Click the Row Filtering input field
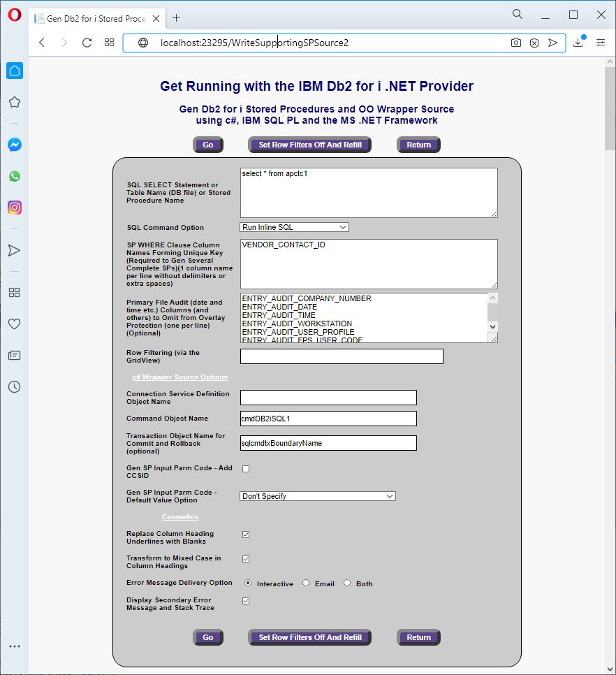This screenshot has height=675, width=616. (342, 356)
